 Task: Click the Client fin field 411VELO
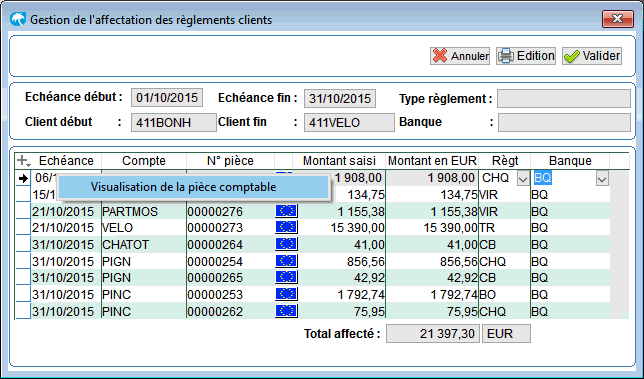[x=349, y=122]
